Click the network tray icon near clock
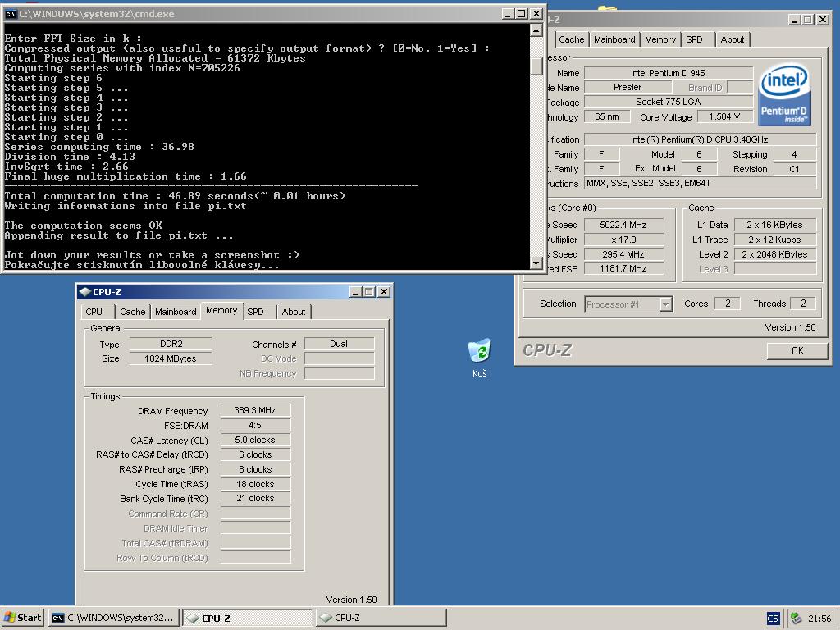This screenshot has width=840, height=630. (x=796, y=618)
